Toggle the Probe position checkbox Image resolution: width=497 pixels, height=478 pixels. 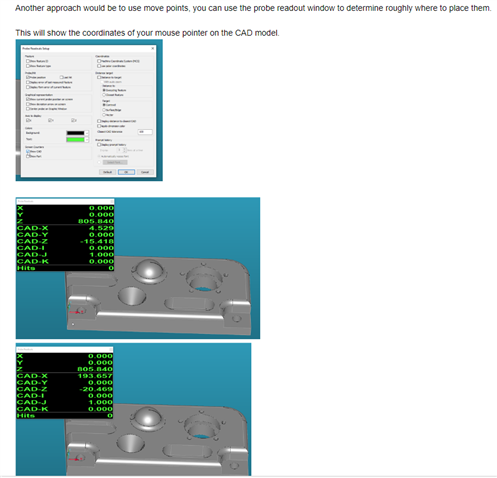click(28, 77)
